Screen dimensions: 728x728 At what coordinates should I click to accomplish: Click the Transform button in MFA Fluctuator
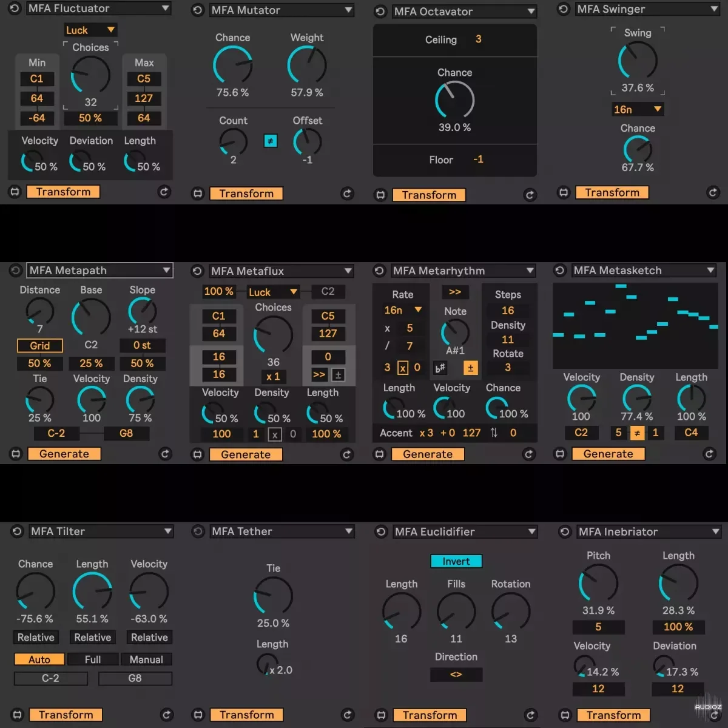pyautogui.click(x=63, y=192)
